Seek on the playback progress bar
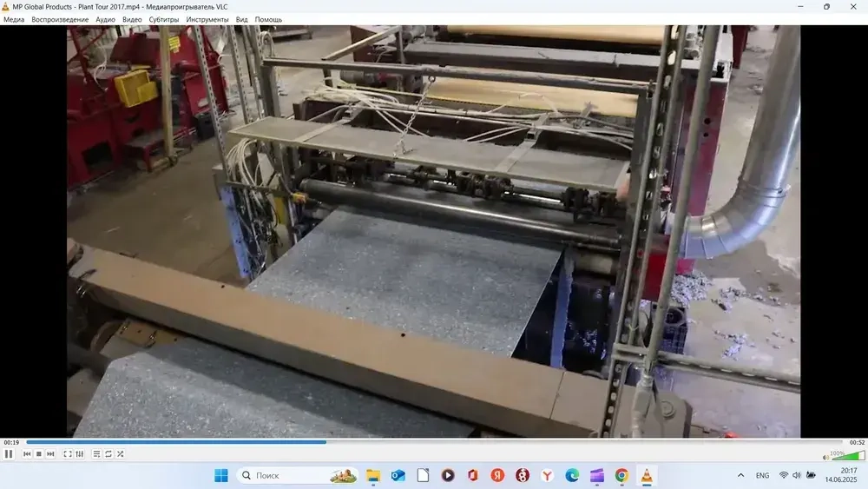 [x=434, y=442]
